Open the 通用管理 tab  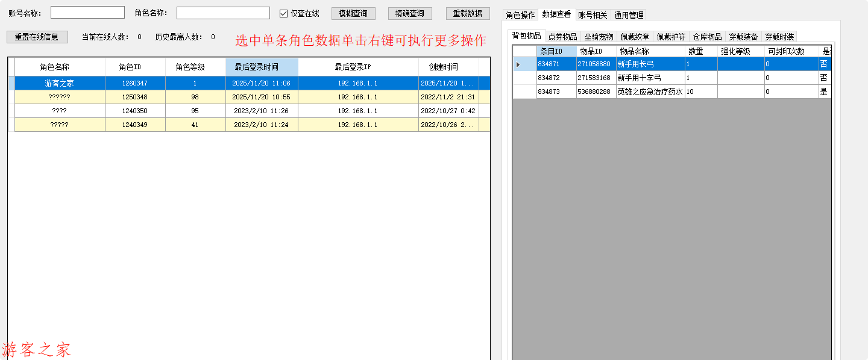point(629,15)
